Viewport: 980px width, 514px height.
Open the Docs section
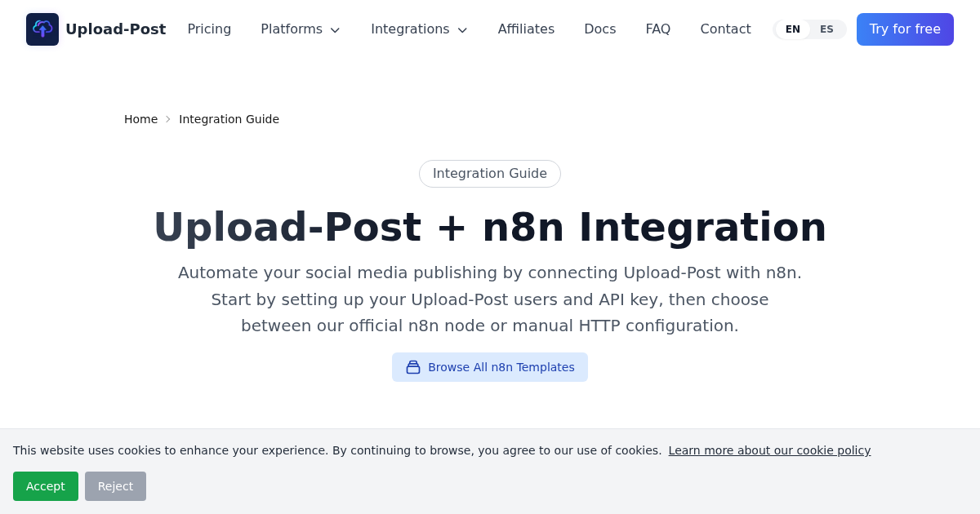tap(600, 29)
